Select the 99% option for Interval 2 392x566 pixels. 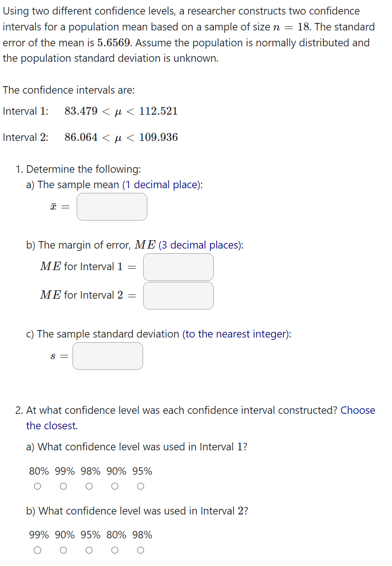pos(37,550)
